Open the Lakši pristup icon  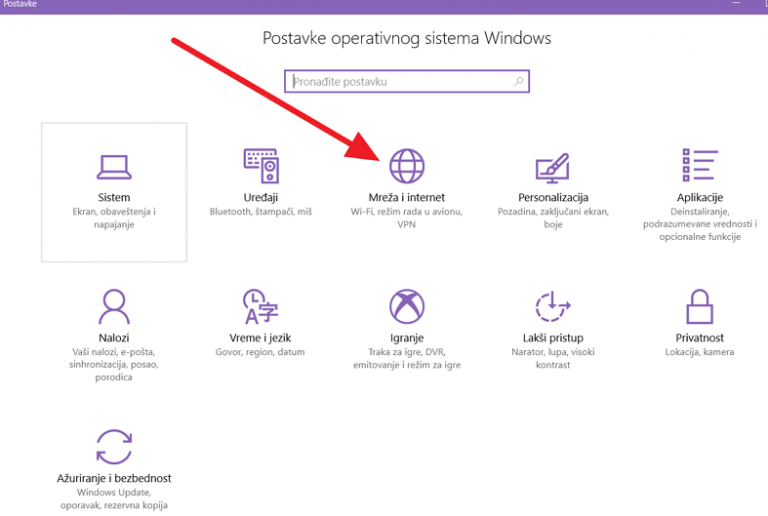[x=553, y=306]
